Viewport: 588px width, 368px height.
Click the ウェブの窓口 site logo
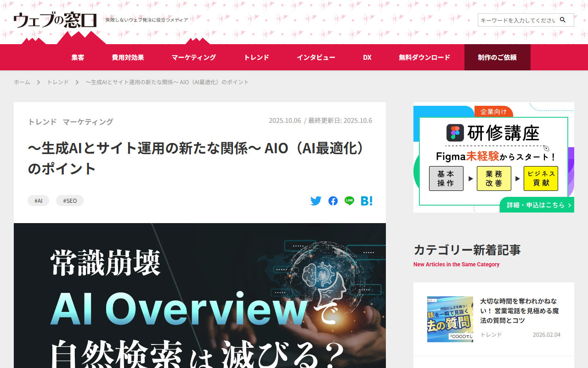pos(55,20)
